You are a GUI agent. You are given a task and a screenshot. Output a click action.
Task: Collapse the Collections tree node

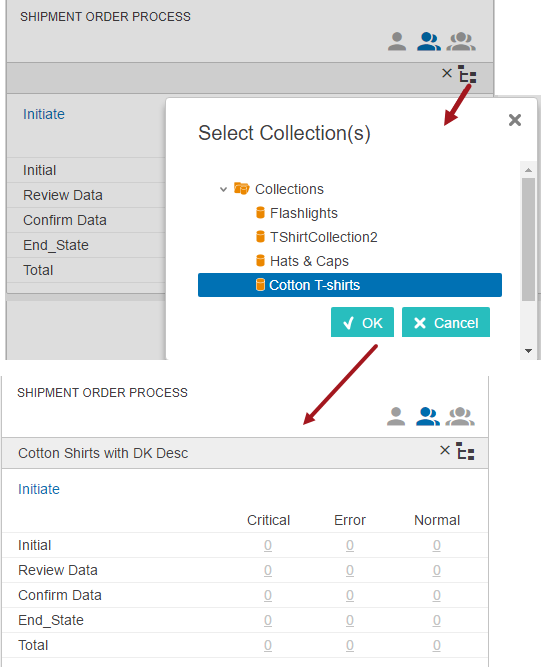[x=223, y=189]
